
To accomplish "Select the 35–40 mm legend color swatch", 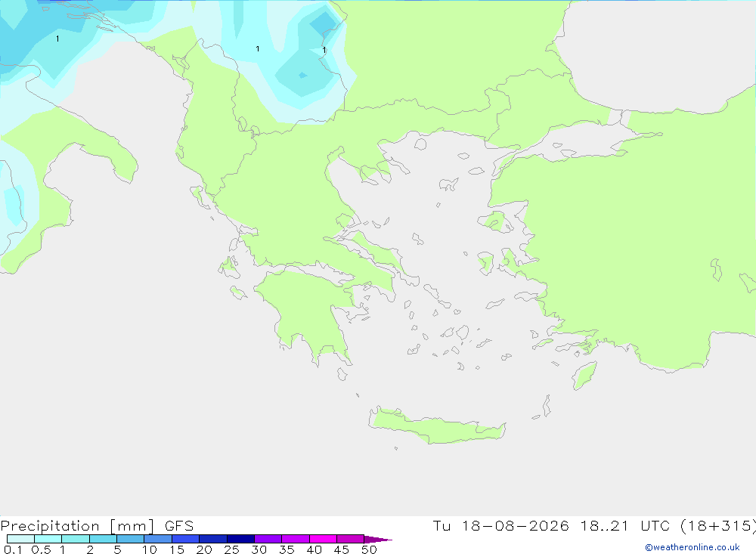I will click(x=296, y=539).
